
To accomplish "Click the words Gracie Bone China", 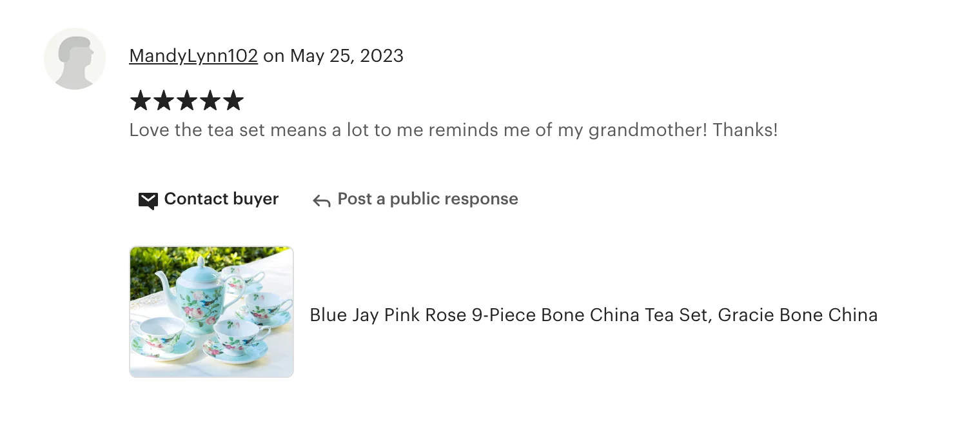I will (798, 315).
